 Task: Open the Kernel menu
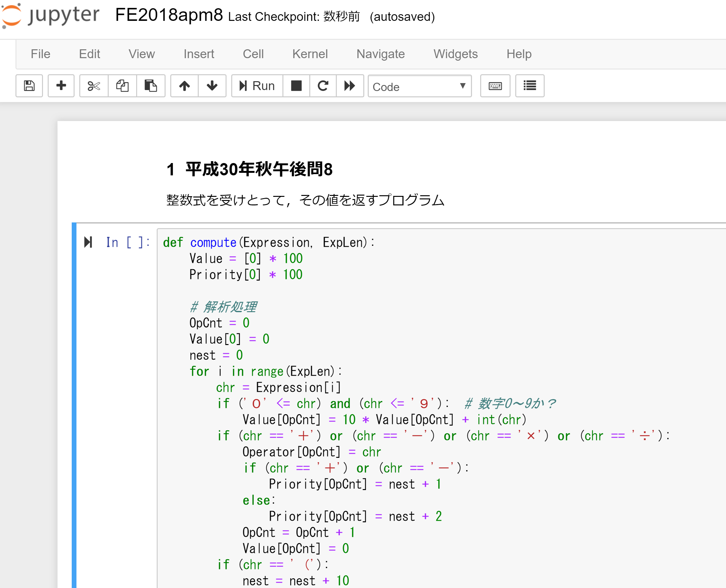pos(310,54)
